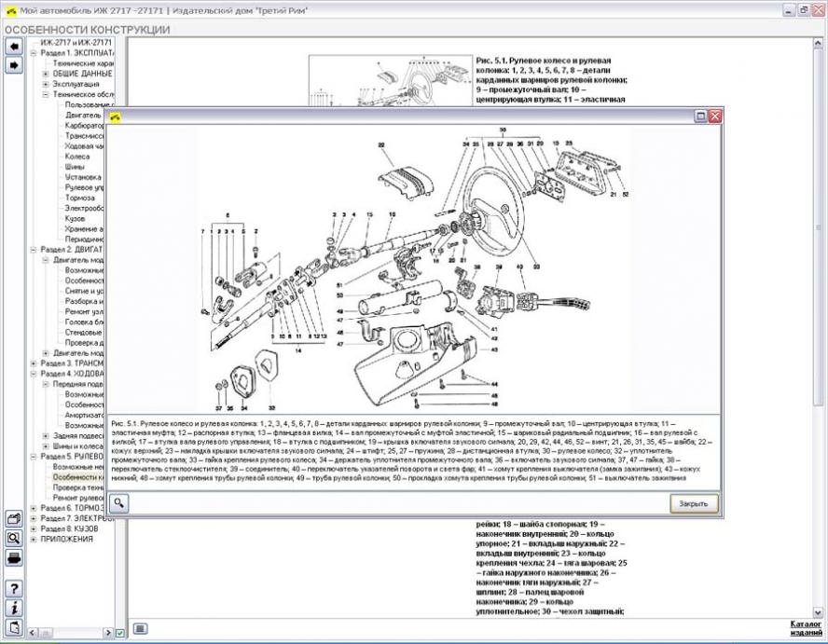Select 'Кузов' tree item under Техническое
Image resolution: width=828 pixels, height=644 pixels.
click(x=75, y=218)
